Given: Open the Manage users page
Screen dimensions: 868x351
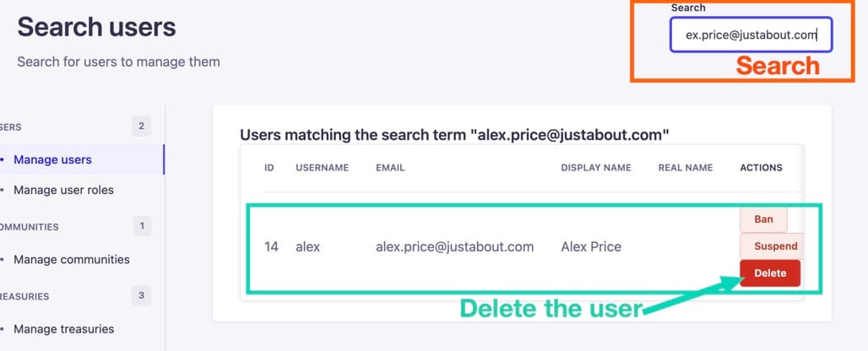Looking at the screenshot, I should click(52, 159).
